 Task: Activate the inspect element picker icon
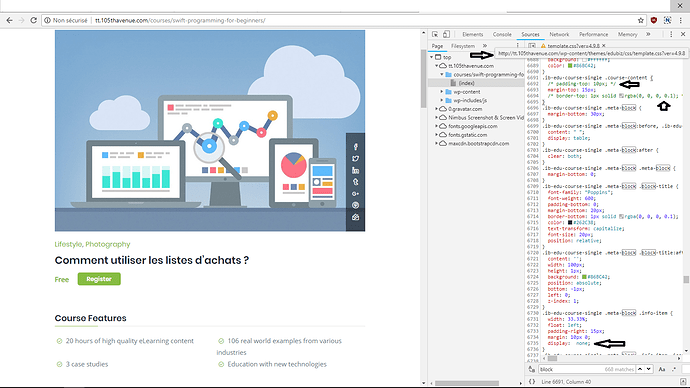pos(435,34)
